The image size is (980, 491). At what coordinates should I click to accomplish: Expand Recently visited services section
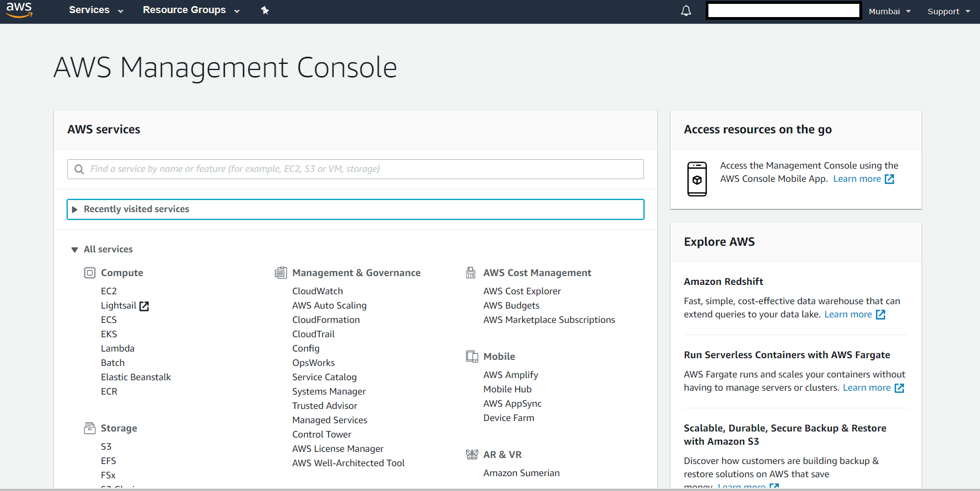click(355, 209)
